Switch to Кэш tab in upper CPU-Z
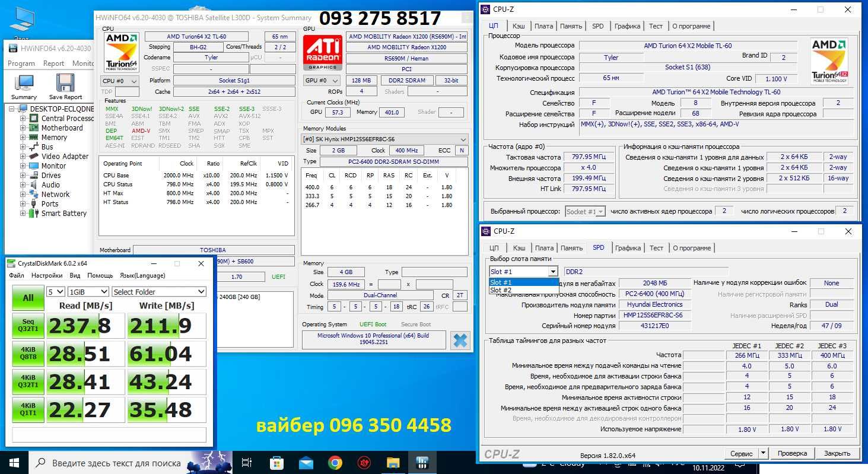This screenshot has width=868, height=474. pyautogui.click(x=519, y=26)
